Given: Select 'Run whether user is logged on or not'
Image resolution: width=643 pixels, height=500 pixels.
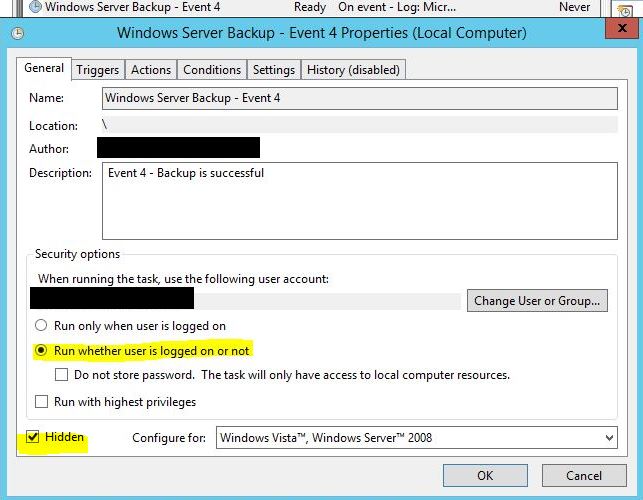Looking at the screenshot, I should tap(41, 351).
